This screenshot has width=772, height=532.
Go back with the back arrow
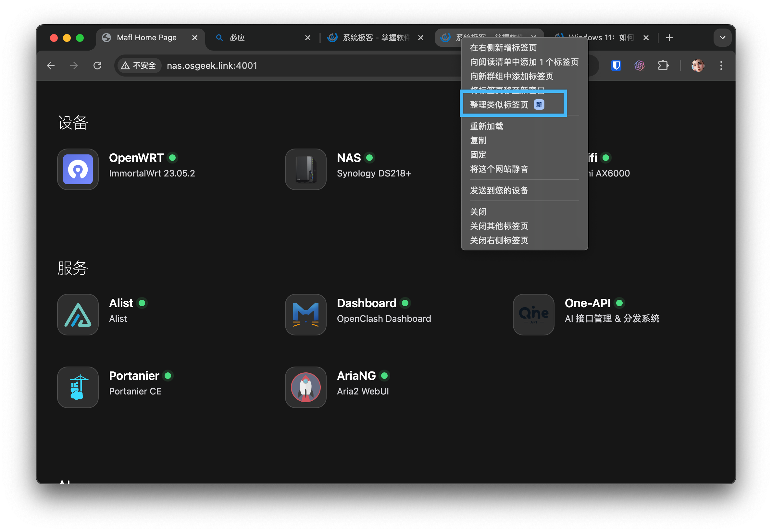click(51, 66)
